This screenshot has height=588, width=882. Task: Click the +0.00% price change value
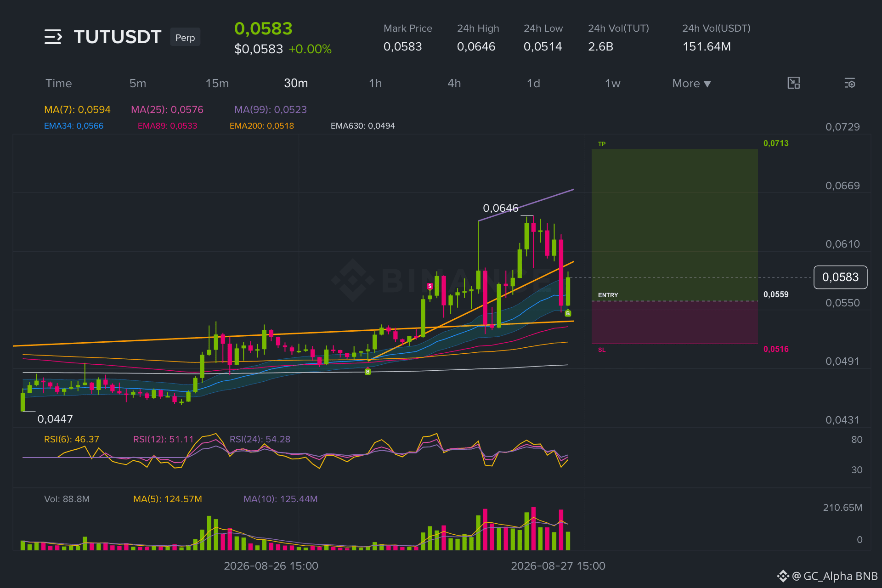pos(310,49)
